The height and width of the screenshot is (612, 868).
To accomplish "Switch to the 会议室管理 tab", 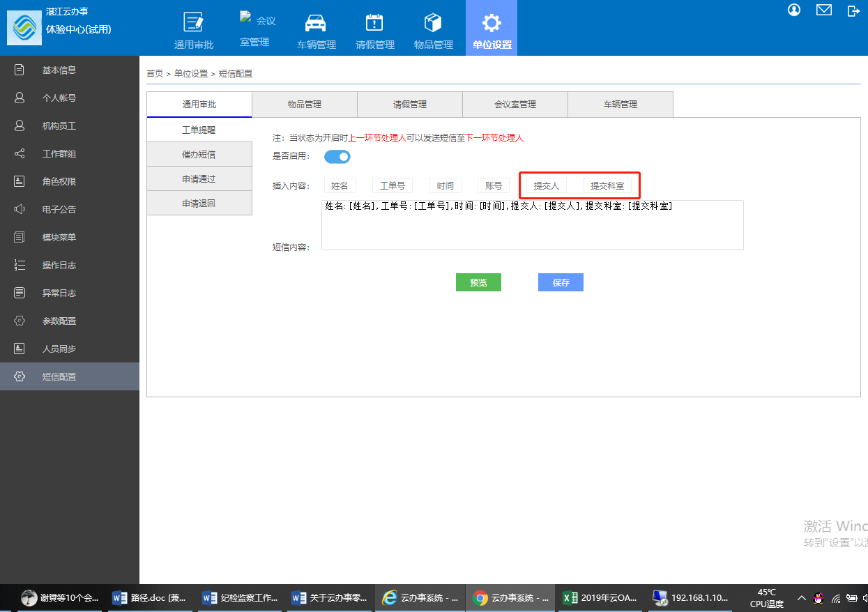I will (x=515, y=105).
